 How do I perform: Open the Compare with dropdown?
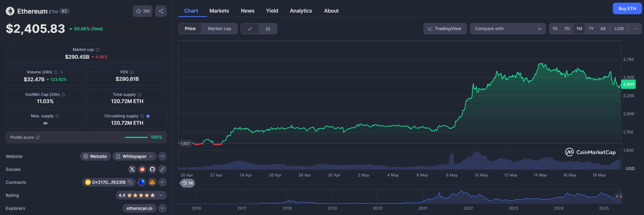coord(508,29)
